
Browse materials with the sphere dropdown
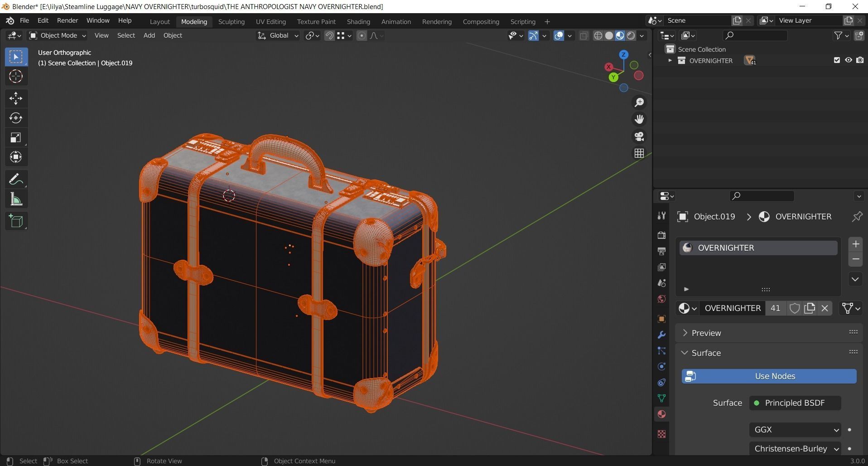(x=687, y=308)
